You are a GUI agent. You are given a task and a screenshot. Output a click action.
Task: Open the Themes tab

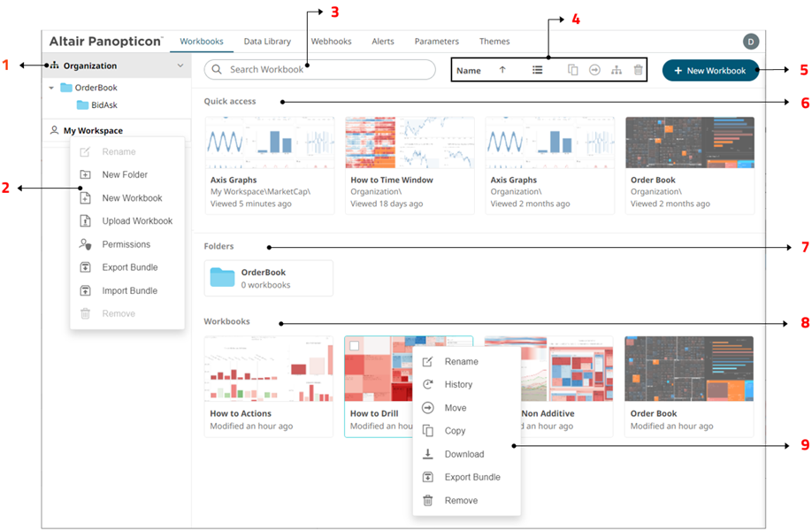click(494, 42)
